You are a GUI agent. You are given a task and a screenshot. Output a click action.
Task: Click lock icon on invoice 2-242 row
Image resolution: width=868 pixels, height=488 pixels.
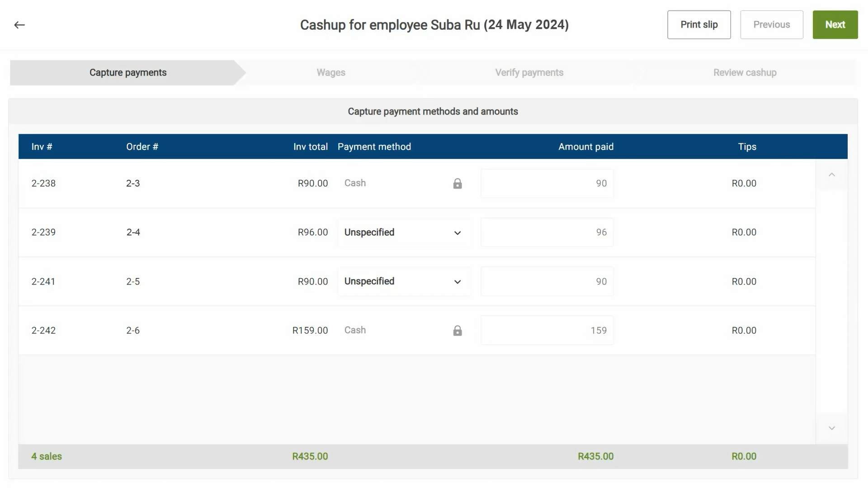(x=458, y=331)
